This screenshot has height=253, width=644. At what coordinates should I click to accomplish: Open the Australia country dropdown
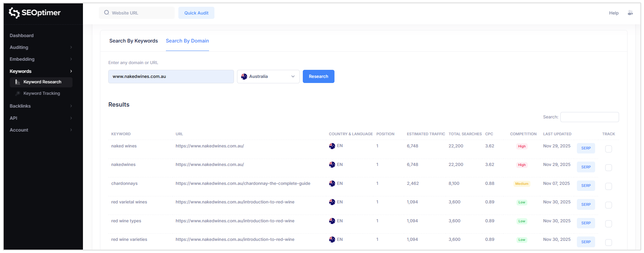tap(268, 77)
